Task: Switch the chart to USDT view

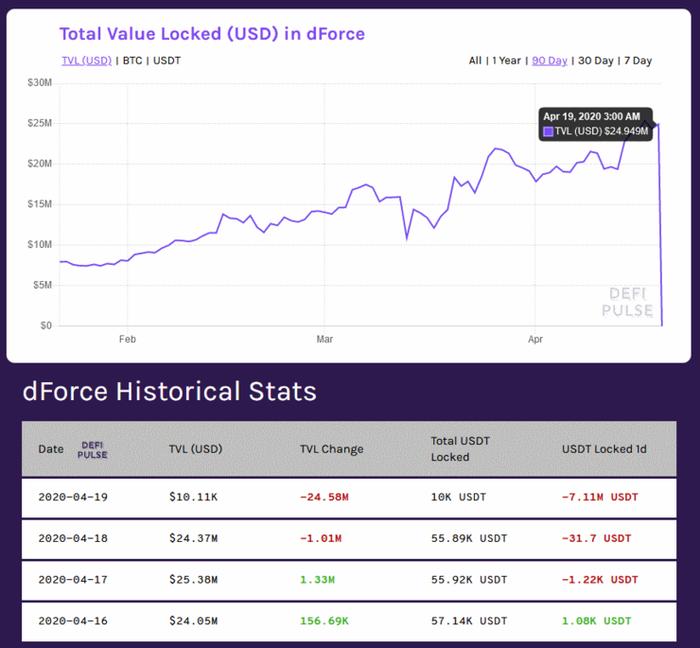Action: point(167,60)
